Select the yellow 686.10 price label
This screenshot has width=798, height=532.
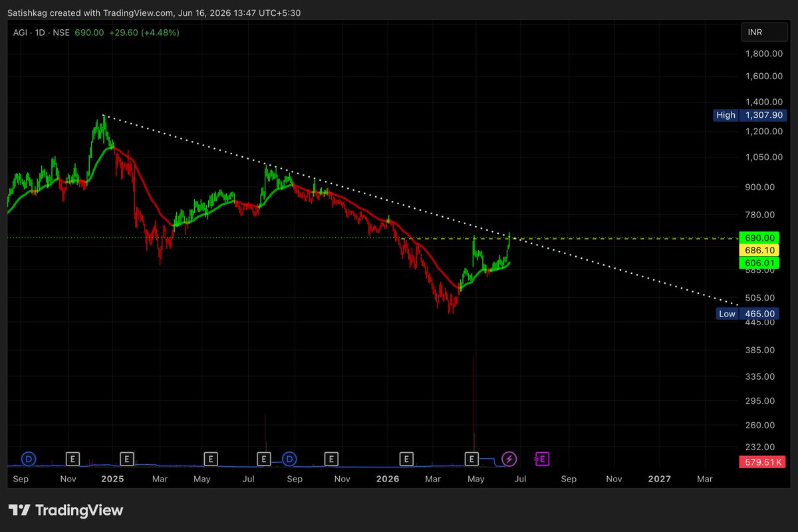point(759,251)
